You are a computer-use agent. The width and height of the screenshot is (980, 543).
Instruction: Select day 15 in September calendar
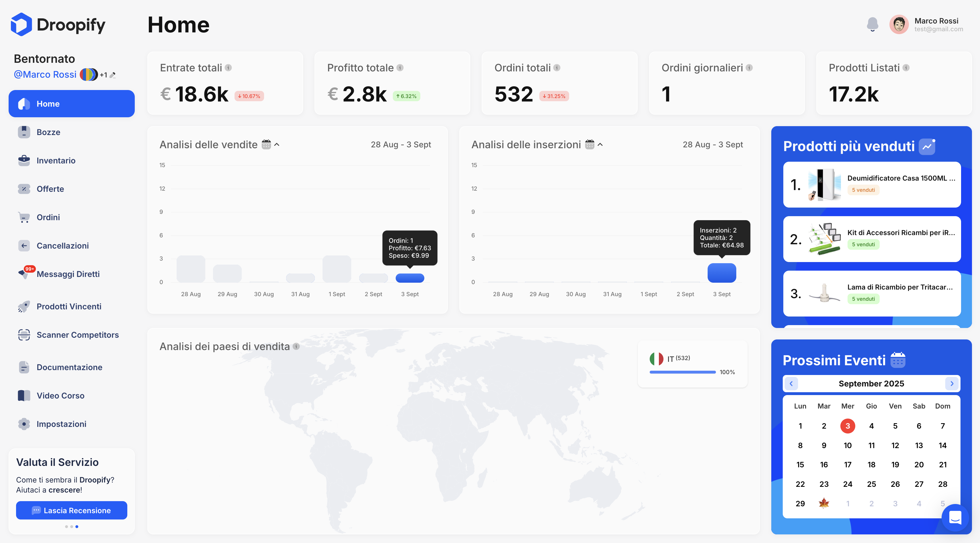tap(800, 465)
